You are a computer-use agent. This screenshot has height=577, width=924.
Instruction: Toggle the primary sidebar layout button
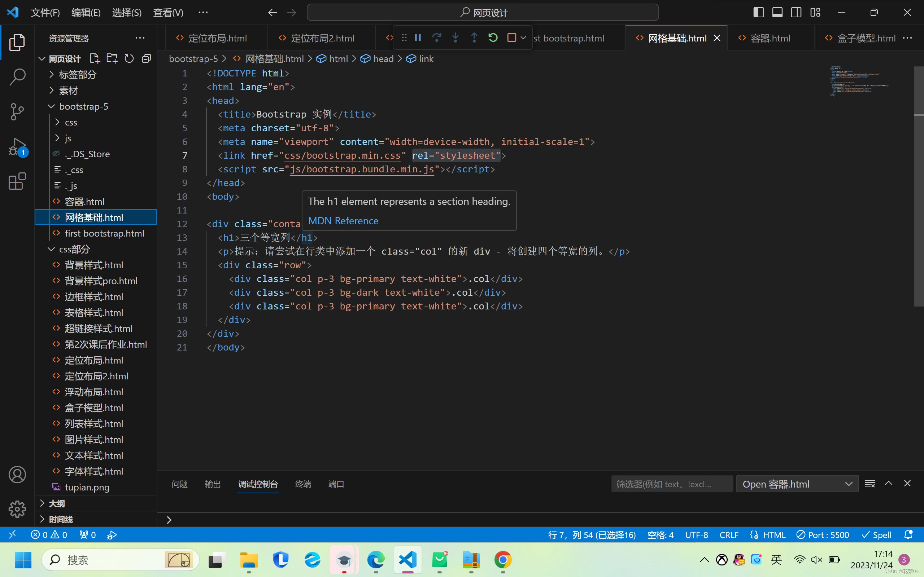point(758,13)
